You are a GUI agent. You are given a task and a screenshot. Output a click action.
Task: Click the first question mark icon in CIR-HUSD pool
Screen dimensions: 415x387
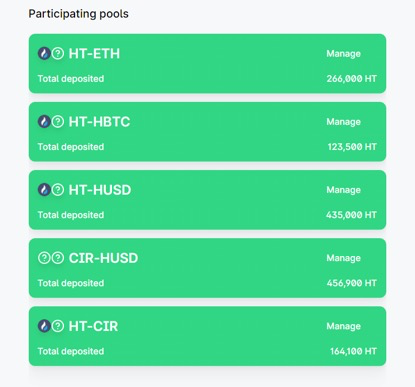pyautogui.click(x=44, y=258)
